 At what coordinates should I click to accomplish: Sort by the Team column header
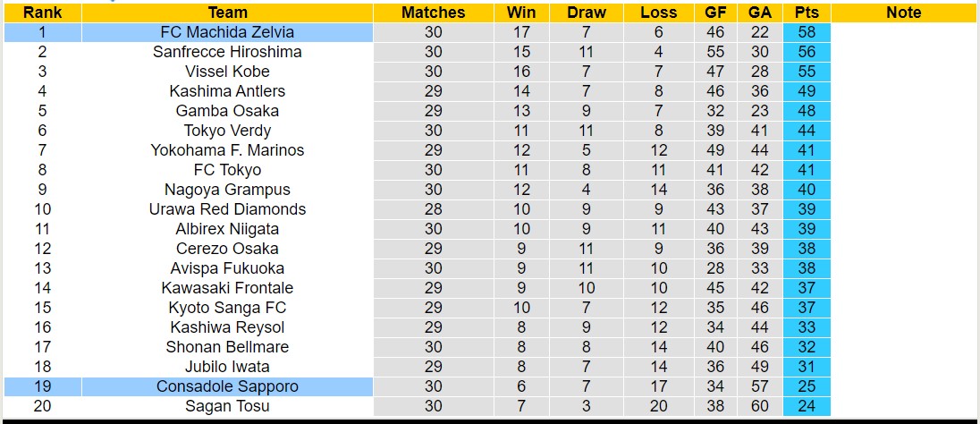227,13
